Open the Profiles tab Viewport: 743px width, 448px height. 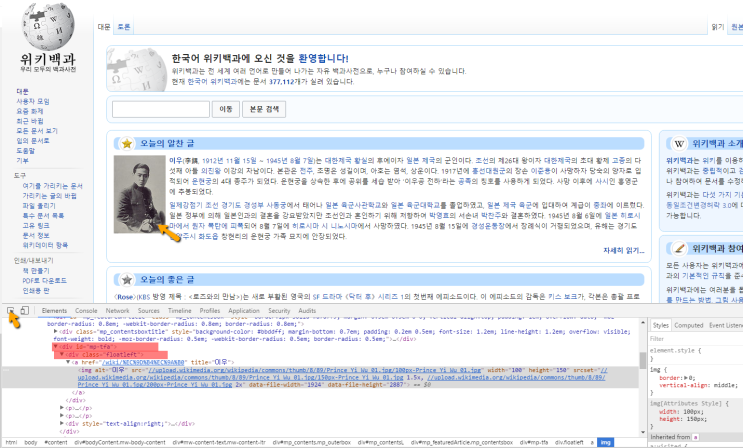click(x=210, y=311)
